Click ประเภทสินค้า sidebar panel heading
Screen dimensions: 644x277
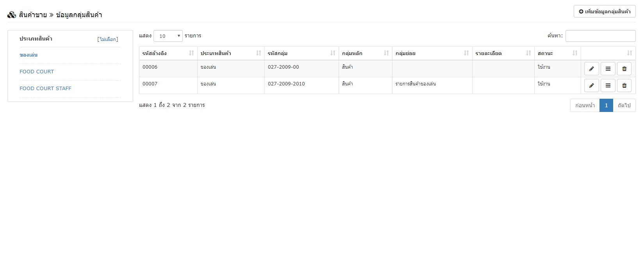click(x=36, y=39)
